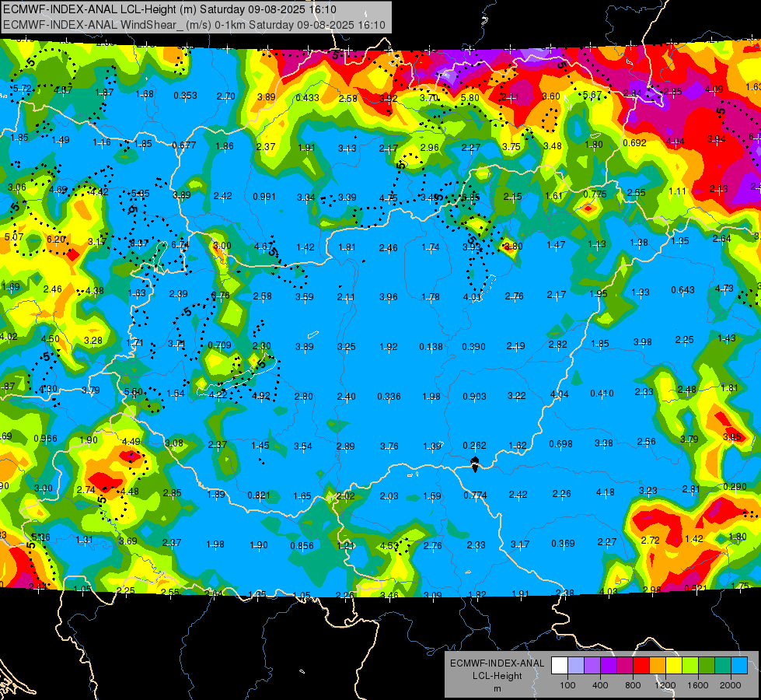Click the wind shear value 0.903
Screen dimensions: 761x700
[x=475, y=397]
